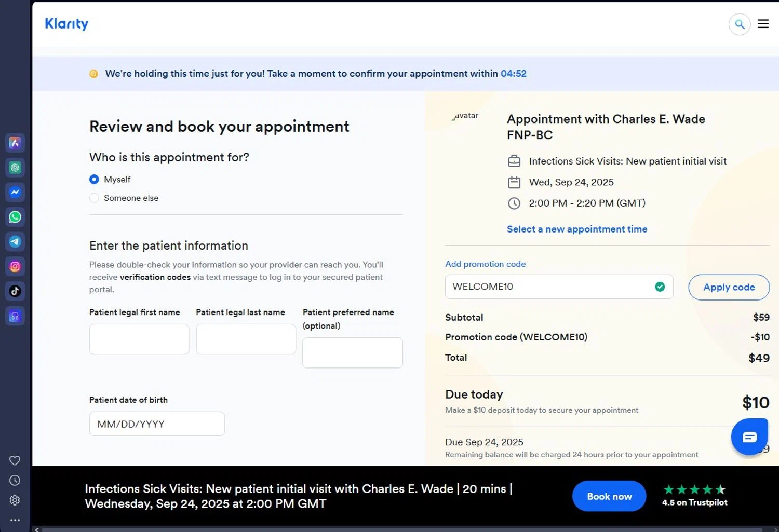Click the 2:00 PM - 2:20 PM (GMT) text
This screenshot has width=779, height=532.
coord(587,203)
